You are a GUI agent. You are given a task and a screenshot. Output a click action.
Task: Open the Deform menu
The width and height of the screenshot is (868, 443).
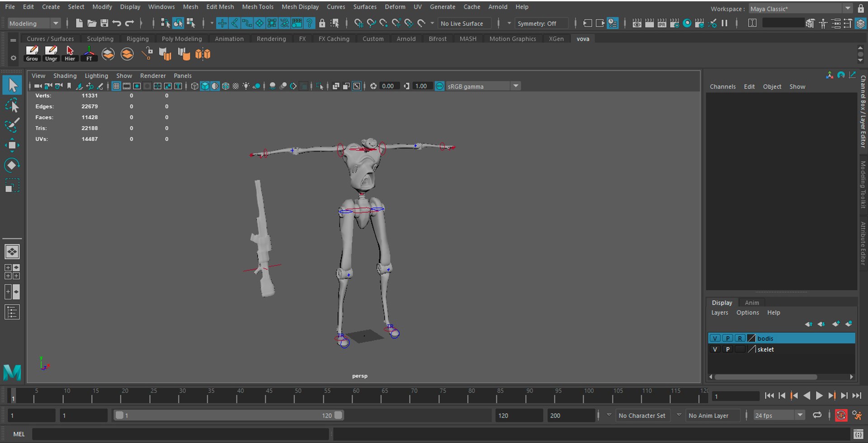tap(395, 7)
